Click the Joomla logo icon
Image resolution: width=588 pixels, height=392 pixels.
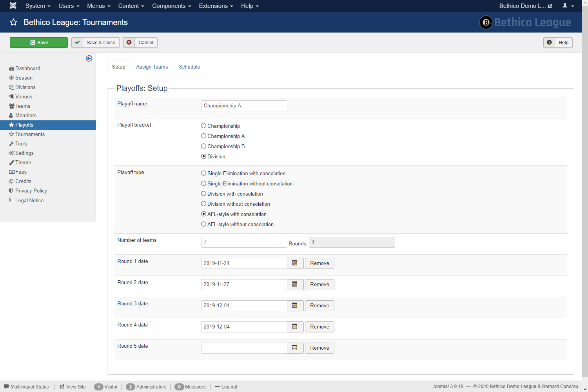pos(13,6)
